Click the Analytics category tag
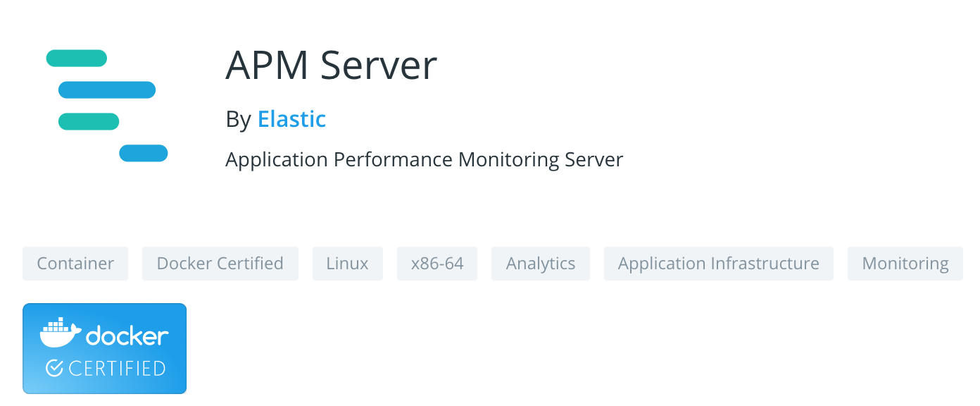Image resolution: width=980 pixels, height=406 pixels. (x=540, y=263)
